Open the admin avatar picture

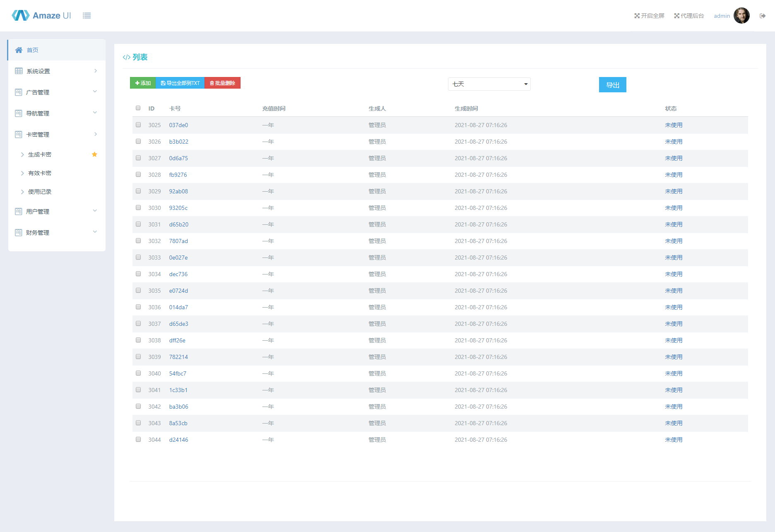click(741, 16)
